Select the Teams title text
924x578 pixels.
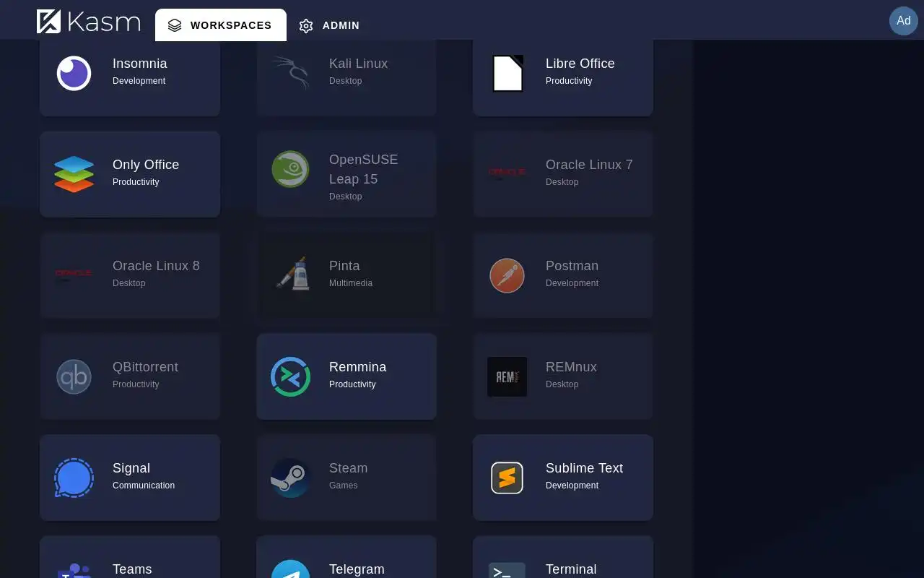[132, 569]
